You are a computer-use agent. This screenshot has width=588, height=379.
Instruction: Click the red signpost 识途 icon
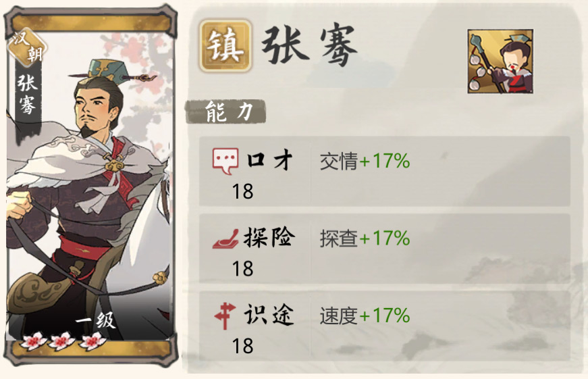(225, 316)
